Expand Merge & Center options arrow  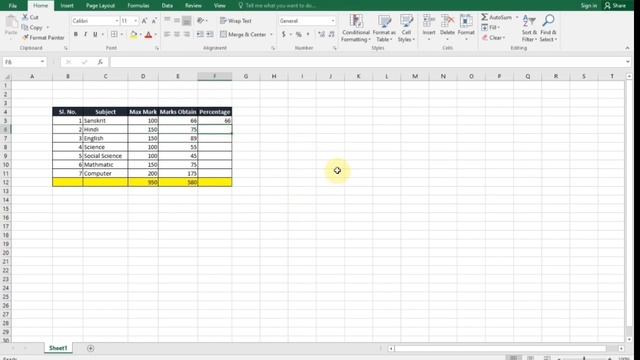click(x=271, y=35)
